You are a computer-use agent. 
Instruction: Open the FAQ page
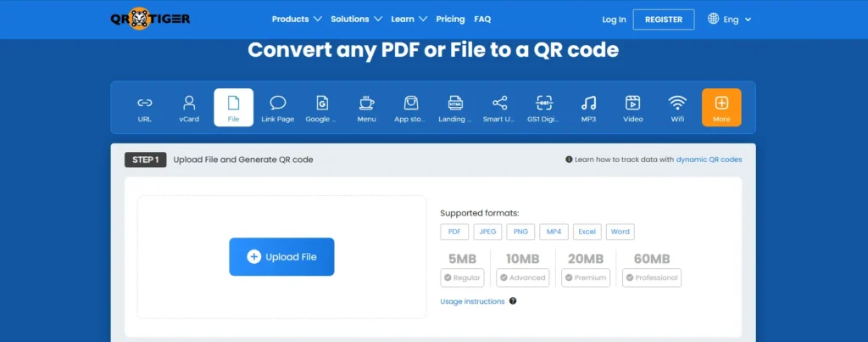(482, 19)
